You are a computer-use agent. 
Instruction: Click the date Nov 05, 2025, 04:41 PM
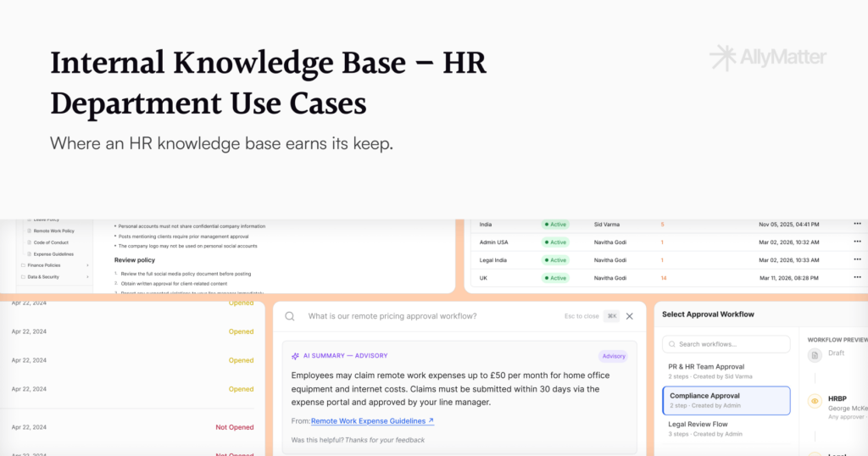point(789,224)
